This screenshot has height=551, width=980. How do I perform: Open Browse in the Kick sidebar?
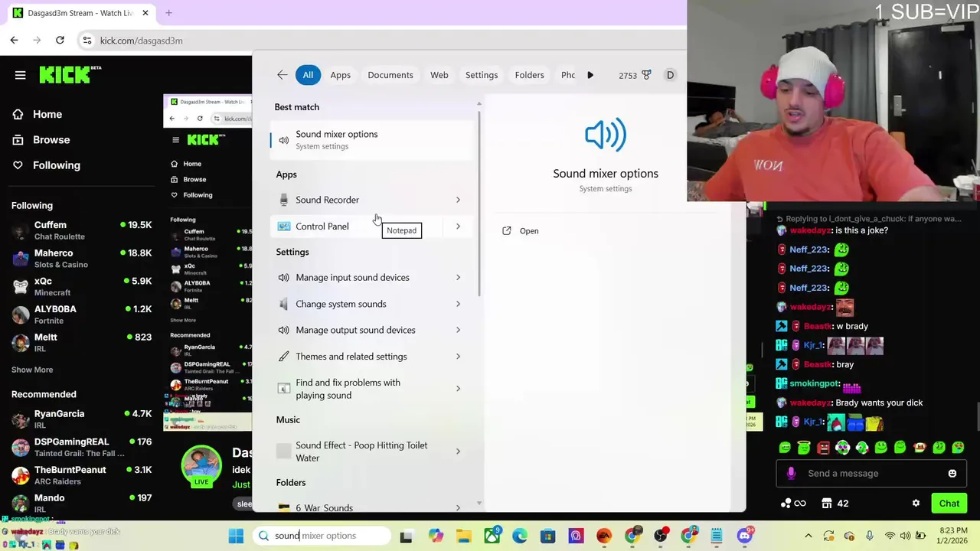[51, 139]
